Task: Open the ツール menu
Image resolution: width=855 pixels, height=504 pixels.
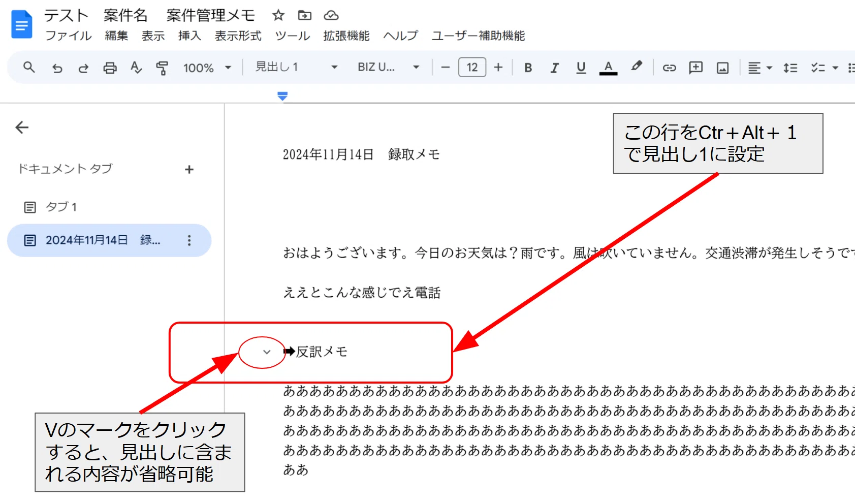Action: [x=292, y=36]
